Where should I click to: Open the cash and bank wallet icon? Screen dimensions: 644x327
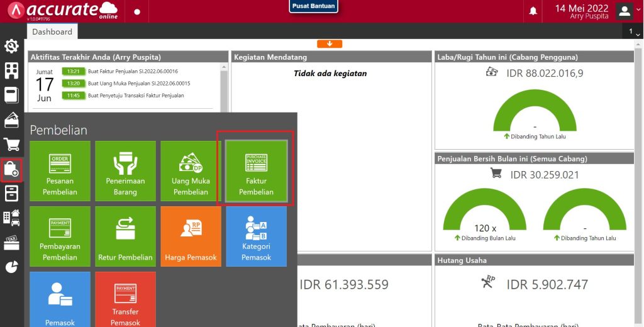click(11, 119)
